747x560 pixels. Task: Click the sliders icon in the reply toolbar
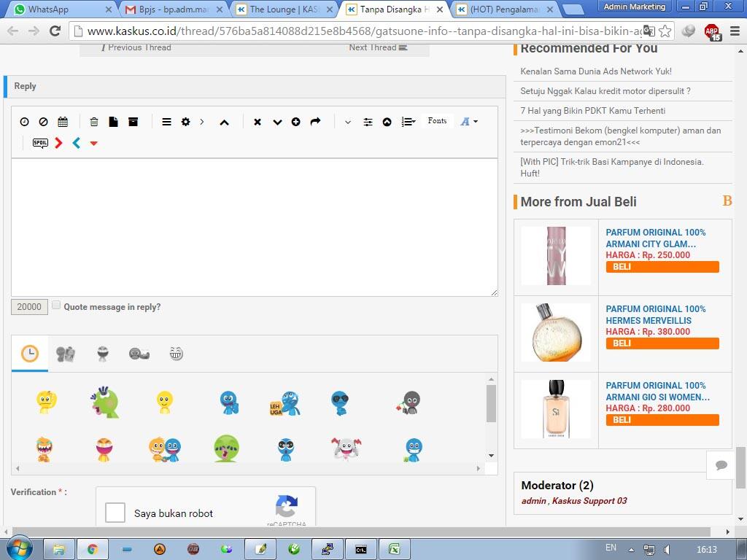click(368, 122)
